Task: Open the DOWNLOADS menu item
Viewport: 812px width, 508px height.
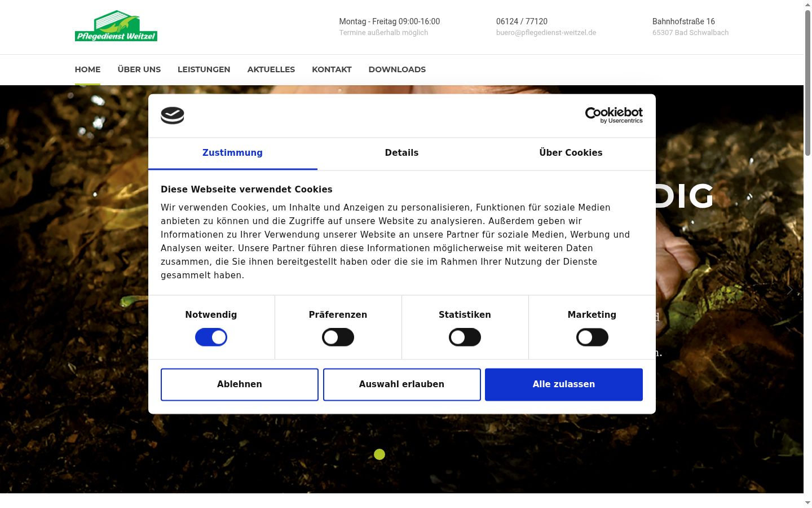Action: click(x=397, y=69)
